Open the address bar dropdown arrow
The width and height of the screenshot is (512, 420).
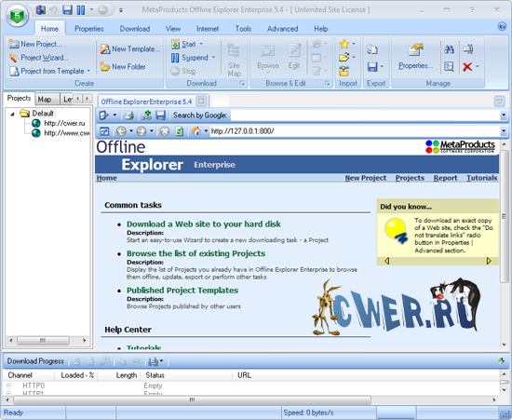[504, 131]
